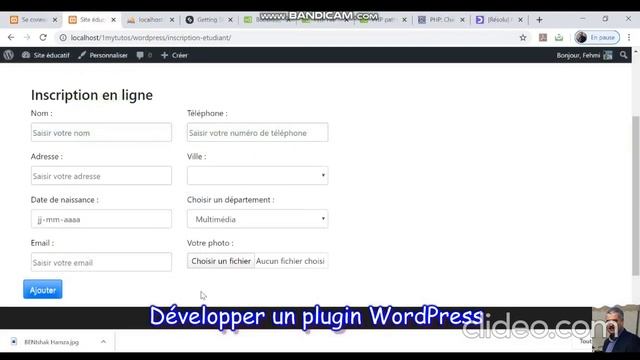Open the admin bar search magnifier
The width and height of the screenshot is (640, 360).
623,55
